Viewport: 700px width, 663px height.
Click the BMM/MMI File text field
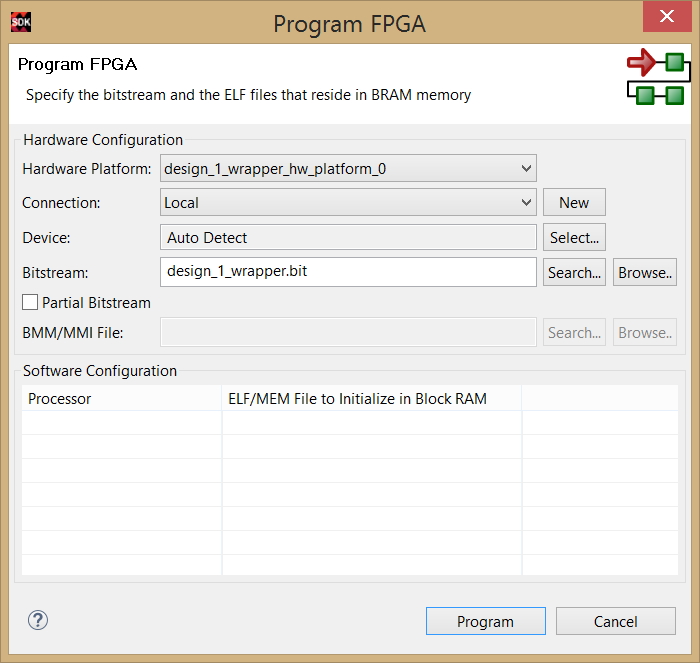(x=348, y=332)
